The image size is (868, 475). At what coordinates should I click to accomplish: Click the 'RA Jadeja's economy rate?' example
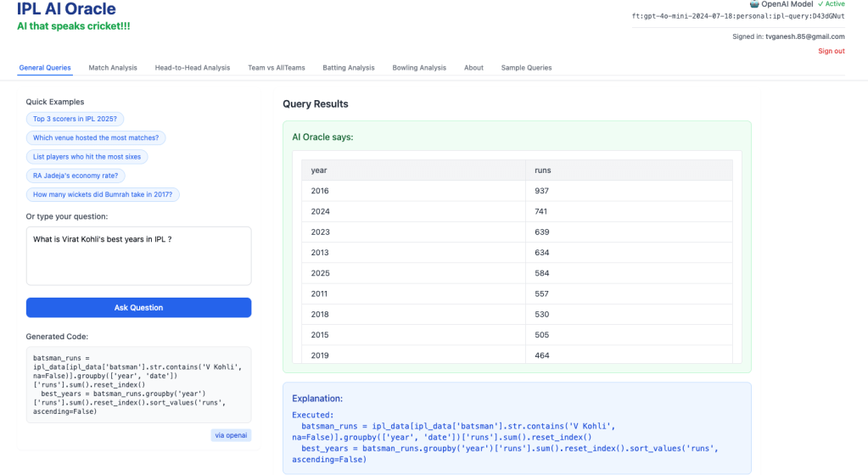coord(76,176)
